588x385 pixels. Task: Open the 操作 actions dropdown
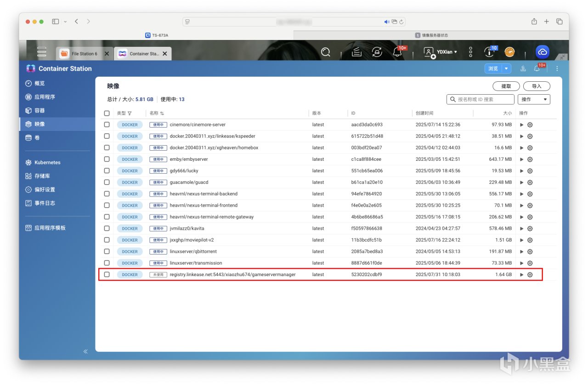[534, 99]
